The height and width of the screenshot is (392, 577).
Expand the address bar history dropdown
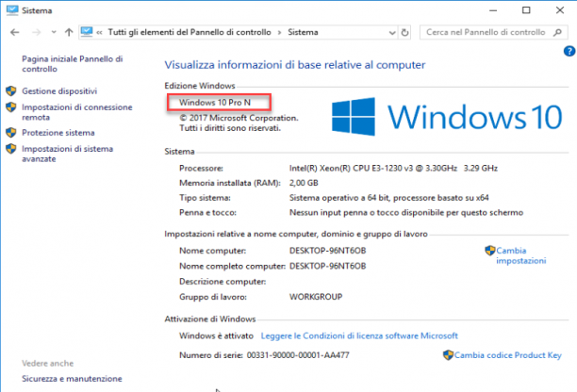click(392, 33)
